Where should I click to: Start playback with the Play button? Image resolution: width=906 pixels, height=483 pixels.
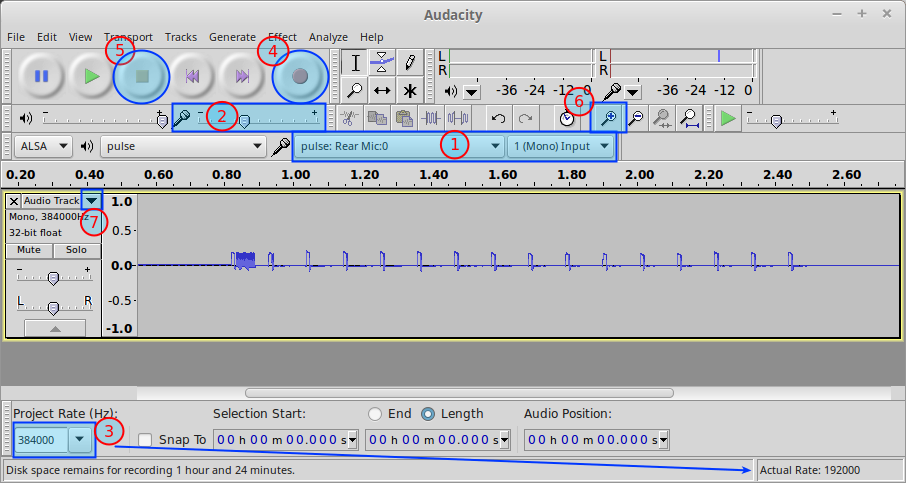pyautogui.click(x=91, y=76)
